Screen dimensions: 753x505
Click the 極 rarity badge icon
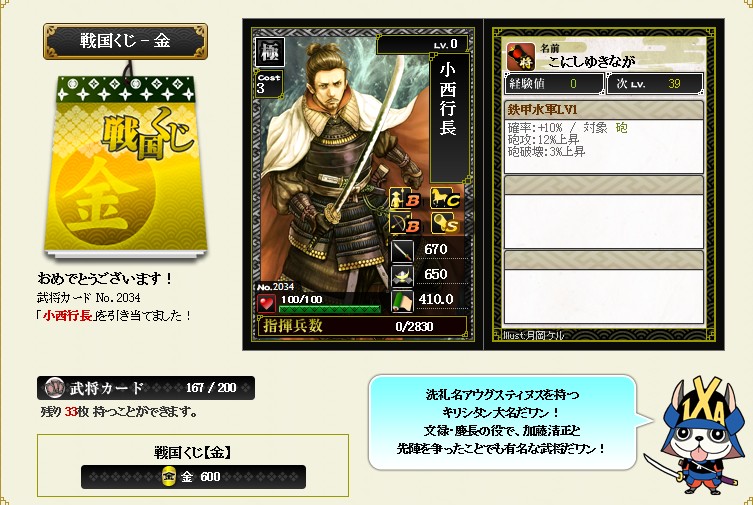tap(269, 51)
